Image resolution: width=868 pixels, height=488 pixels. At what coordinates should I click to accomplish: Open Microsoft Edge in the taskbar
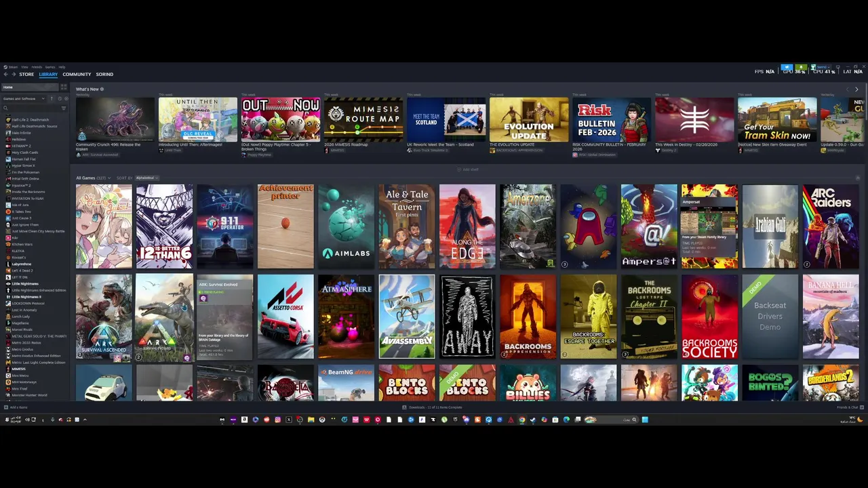point(566,420)
